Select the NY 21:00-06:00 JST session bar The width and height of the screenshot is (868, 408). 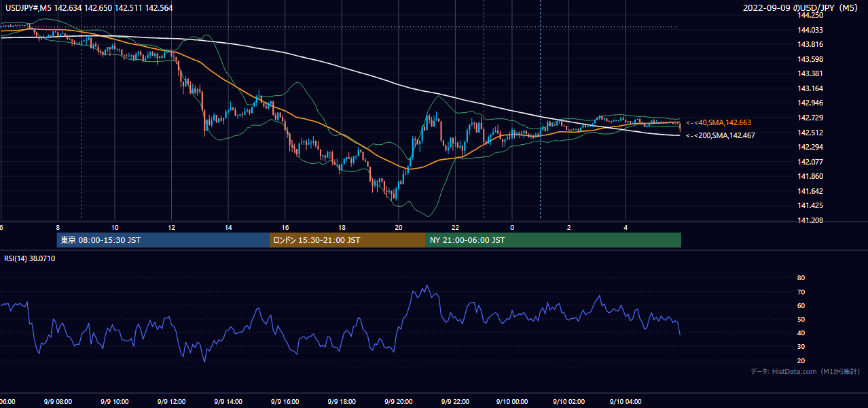coord(554,240)
